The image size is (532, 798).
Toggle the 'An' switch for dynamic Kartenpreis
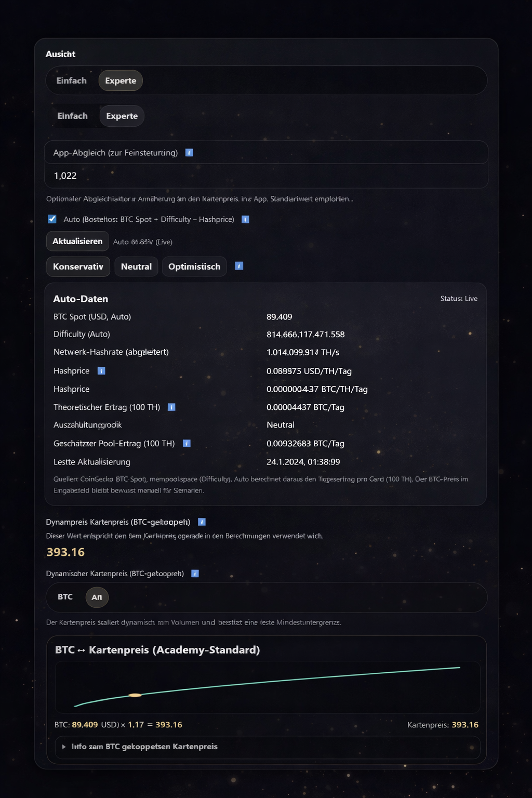pos(97,597)
